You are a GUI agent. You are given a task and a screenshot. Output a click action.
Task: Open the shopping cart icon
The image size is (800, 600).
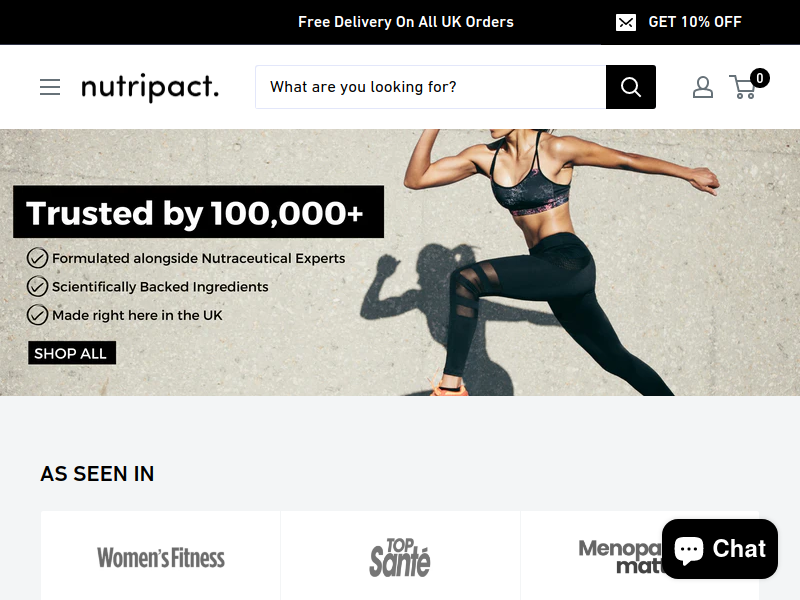pyautogui.click(x=743, y=87)
